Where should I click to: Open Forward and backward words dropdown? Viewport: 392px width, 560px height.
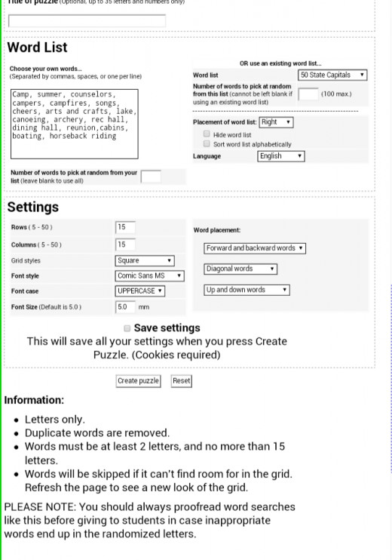255,248
